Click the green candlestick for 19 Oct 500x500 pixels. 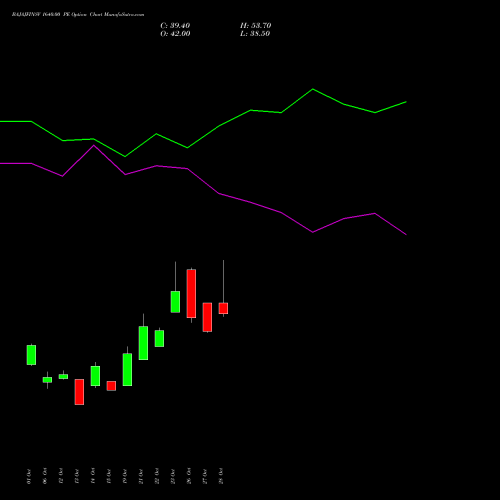coord(127,370)
